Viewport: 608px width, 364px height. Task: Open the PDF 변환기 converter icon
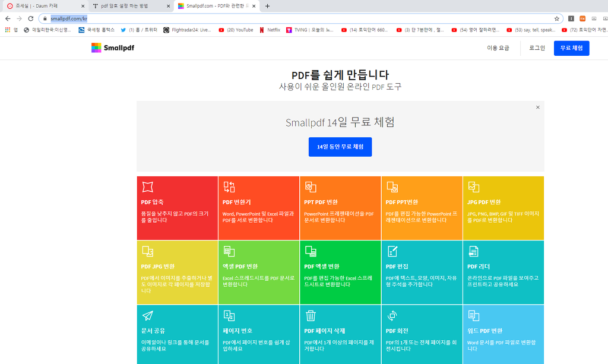coord(229,187)
